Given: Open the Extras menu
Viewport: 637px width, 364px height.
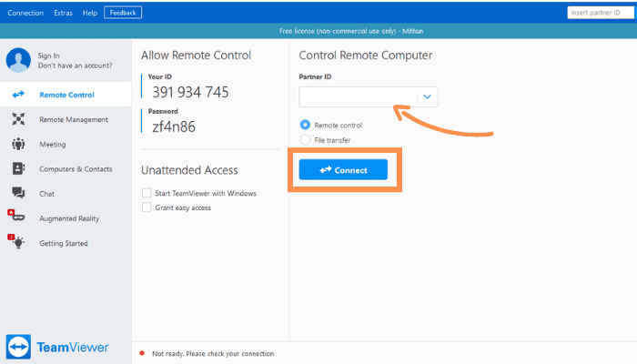Looking at the screenshot, I should click(64, 13).
